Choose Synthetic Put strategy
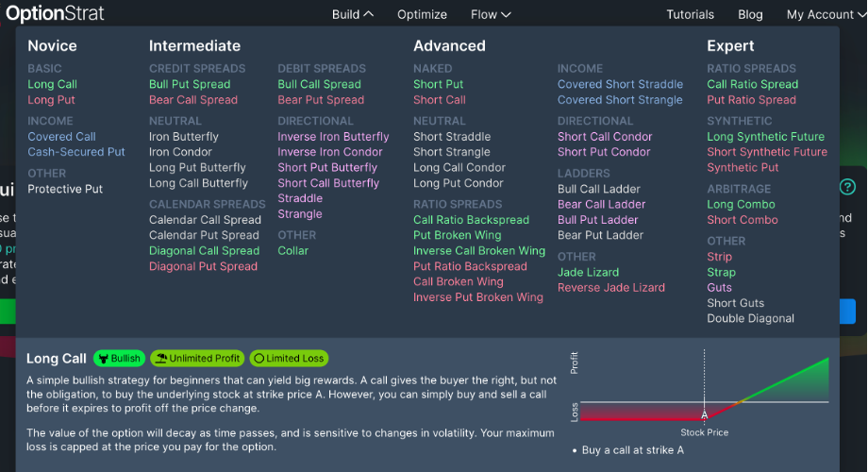 click(743, 167)
